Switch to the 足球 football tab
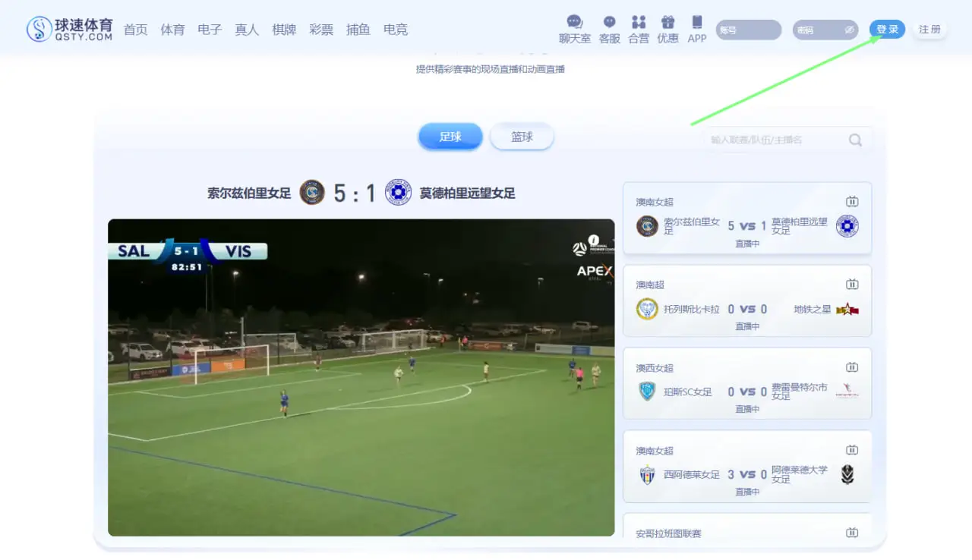972x560 pixels. click(450, 137)
